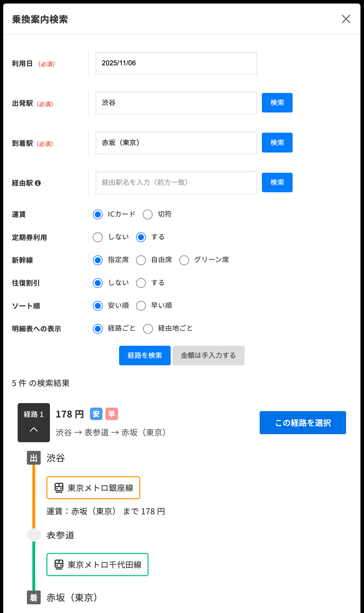364x613 pixels.
Task: Click the train icon for 東京メトロ千代田線
Action: [59, 564]
